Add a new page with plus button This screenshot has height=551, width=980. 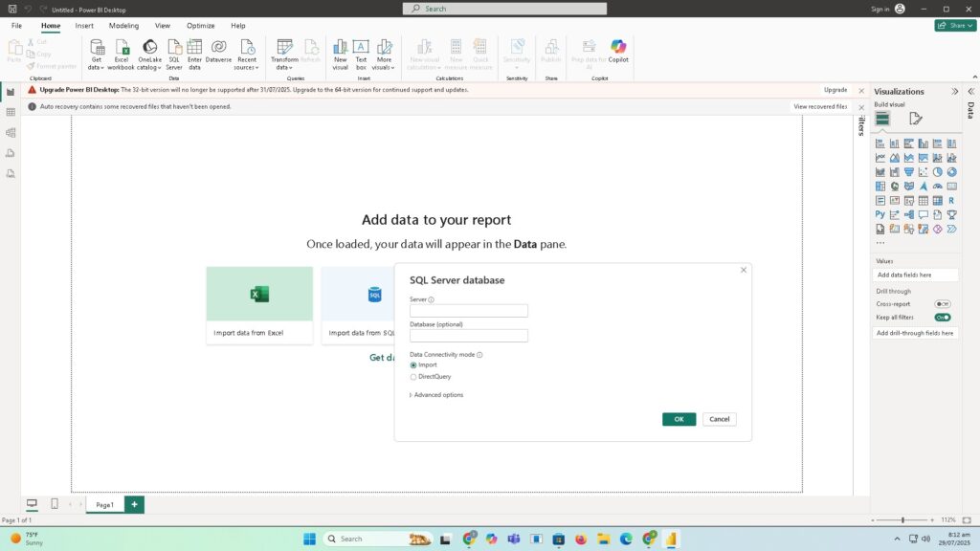134,505
